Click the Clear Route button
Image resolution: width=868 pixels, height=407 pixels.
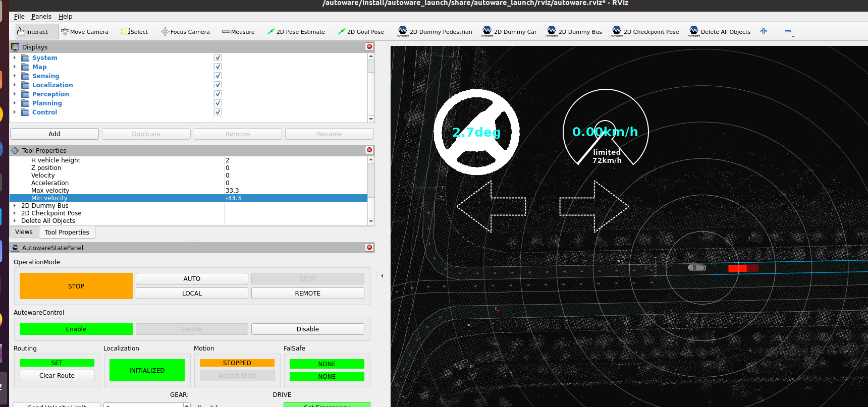tap(57, 376)
